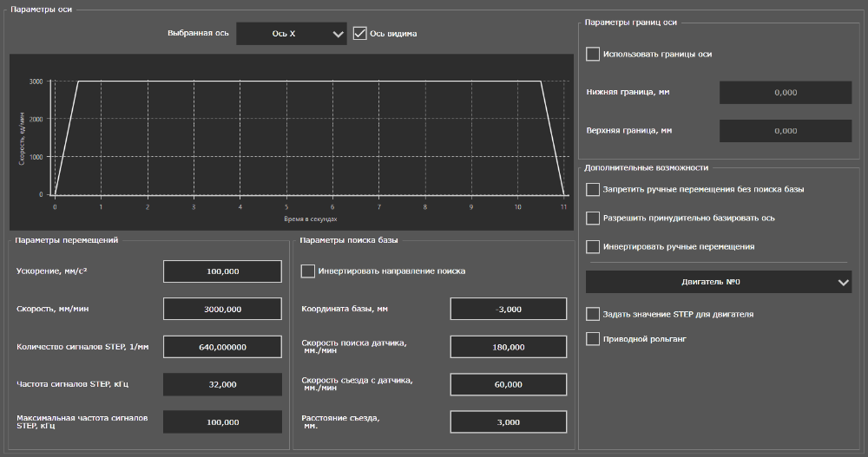868x457 pixels.
Task: Enable the 'Приводной рольганг' checkbox
Action: pos(592,339)
